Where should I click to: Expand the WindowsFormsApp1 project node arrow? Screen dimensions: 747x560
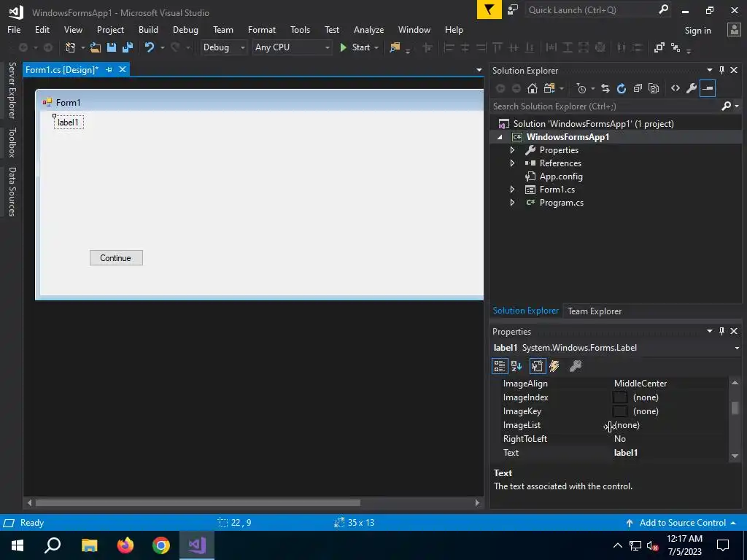coord(499,137)
